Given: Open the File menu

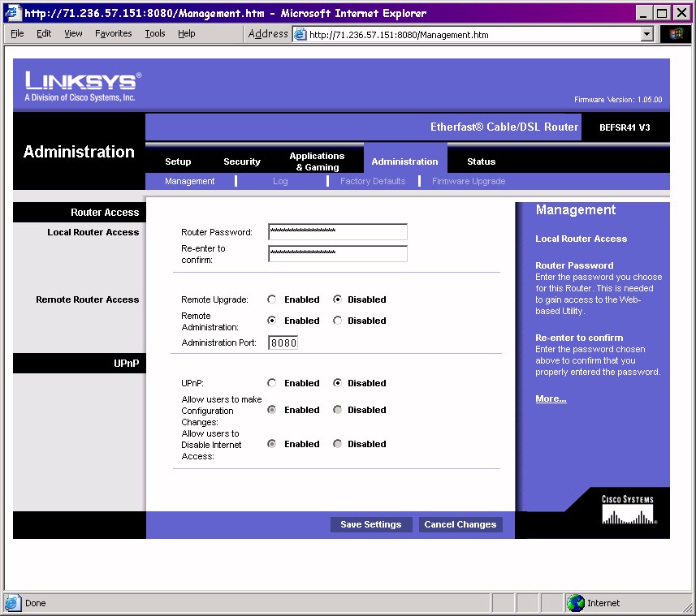Looking at the screenshot, I should pyautogui.click(x=17, y=34).
